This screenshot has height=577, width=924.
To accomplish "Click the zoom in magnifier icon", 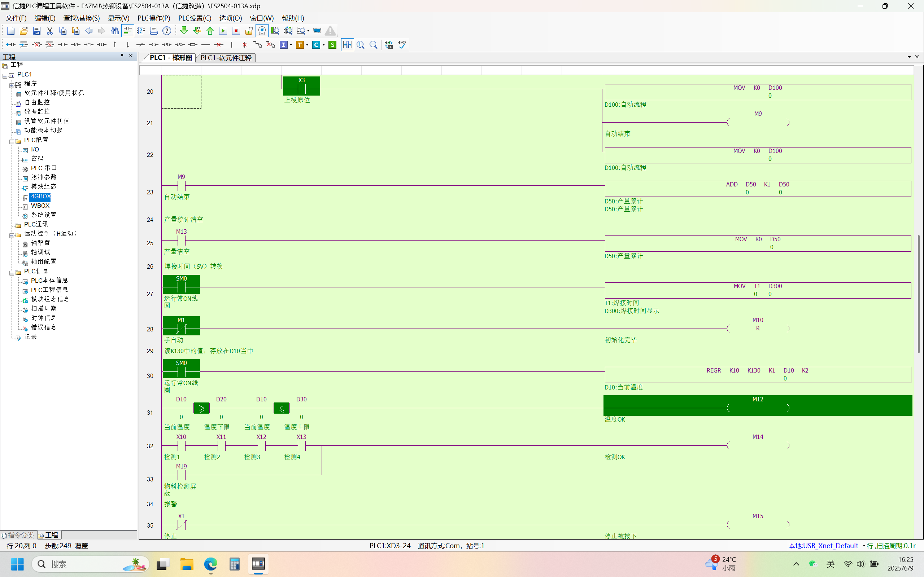I will (x=361, y=45).
